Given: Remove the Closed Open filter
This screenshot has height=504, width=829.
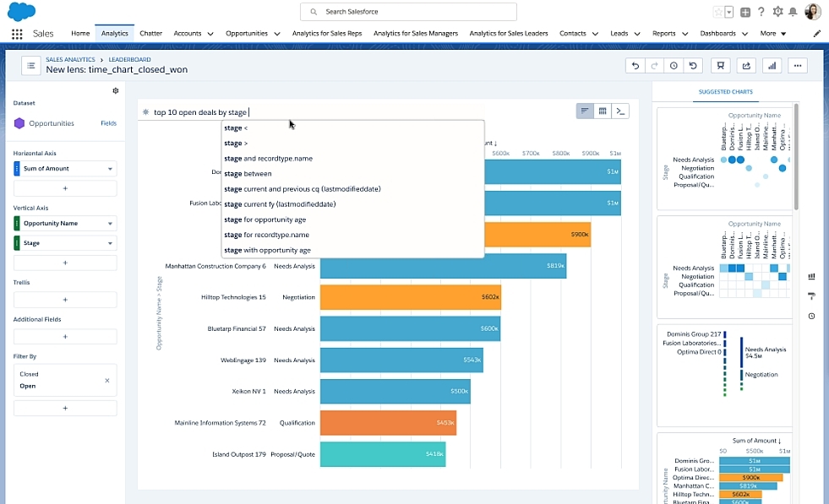Looking at the screenshot, I should [107, 381].
